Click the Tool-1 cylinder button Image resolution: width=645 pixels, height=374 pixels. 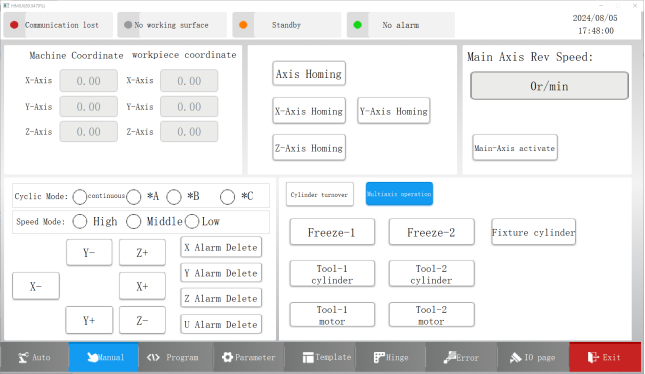coord(332,274)
